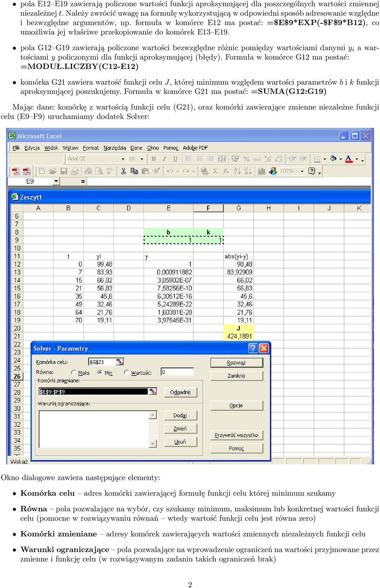Click the Format Painter brush icon

pos(156,171)
